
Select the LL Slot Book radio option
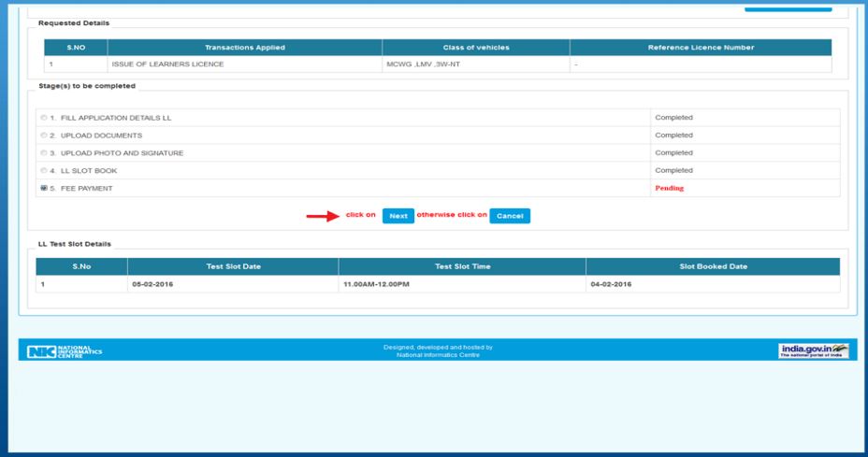pyautogui.click(x=44, y=171)
